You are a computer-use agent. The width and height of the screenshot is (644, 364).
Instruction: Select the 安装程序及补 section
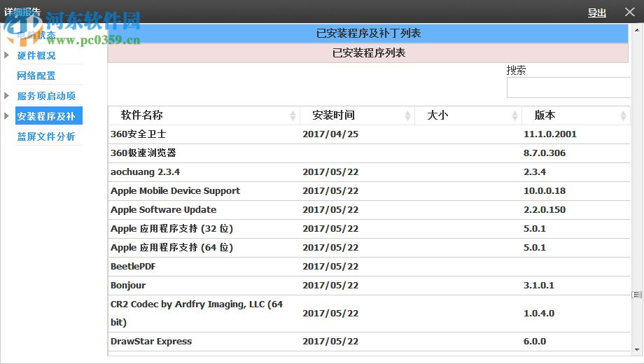click(49, 116)
